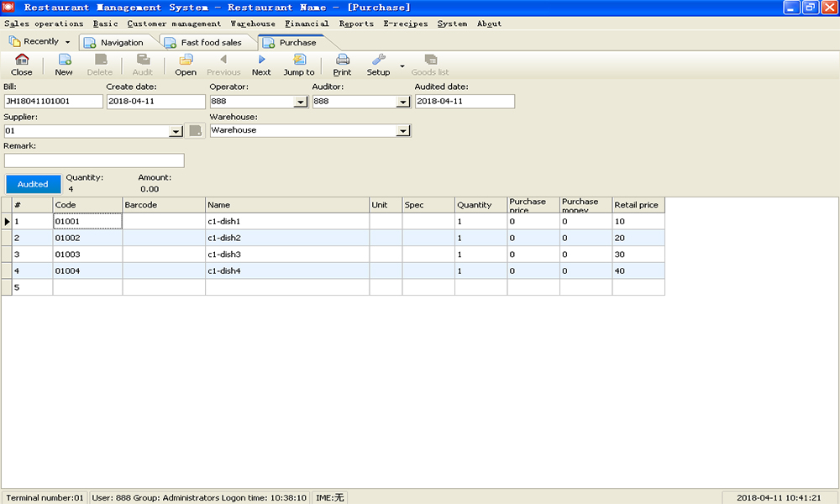Click the Remark input field
This screenshot has width=840, height=504.
pyautogui.click(x=94, y=160)
